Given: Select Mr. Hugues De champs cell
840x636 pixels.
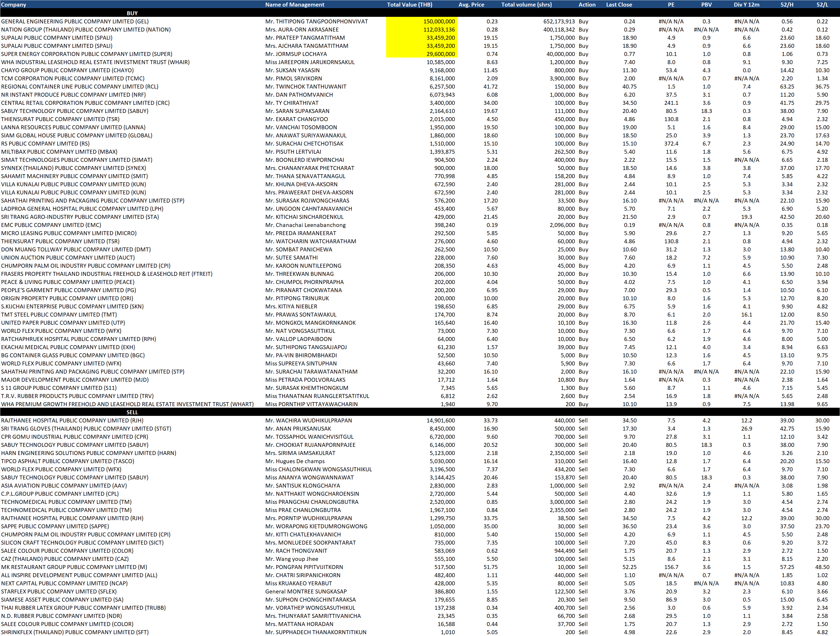Looking at the screenshot, I should pos(295,461).
